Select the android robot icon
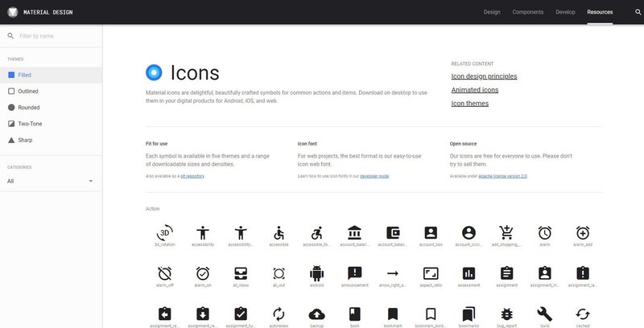 316,273
